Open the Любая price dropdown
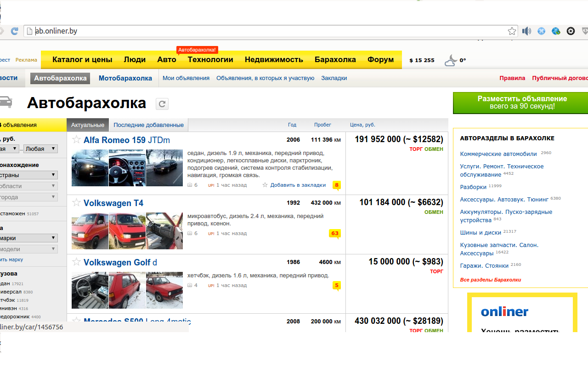588x368 pixels. [41, 149]
